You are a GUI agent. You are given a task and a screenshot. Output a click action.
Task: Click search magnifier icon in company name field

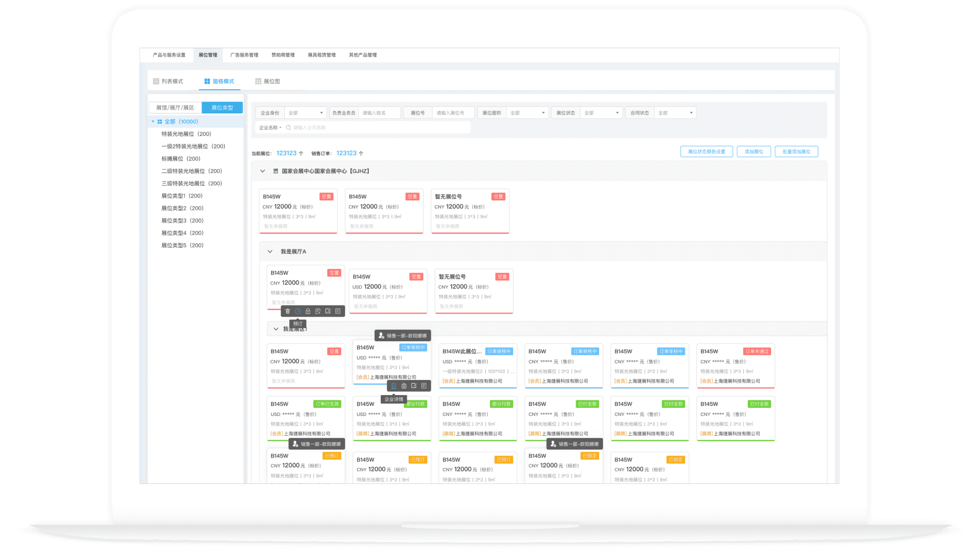[289, 128]
